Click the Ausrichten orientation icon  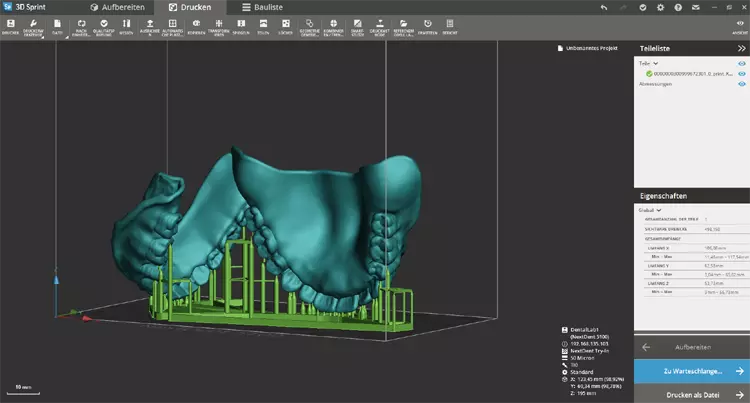click(150, 23)
